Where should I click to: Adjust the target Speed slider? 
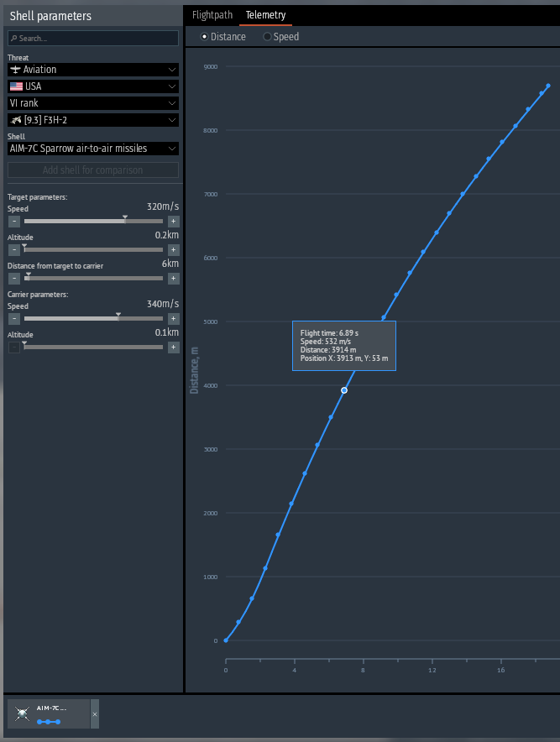click(x=93, y=221)
